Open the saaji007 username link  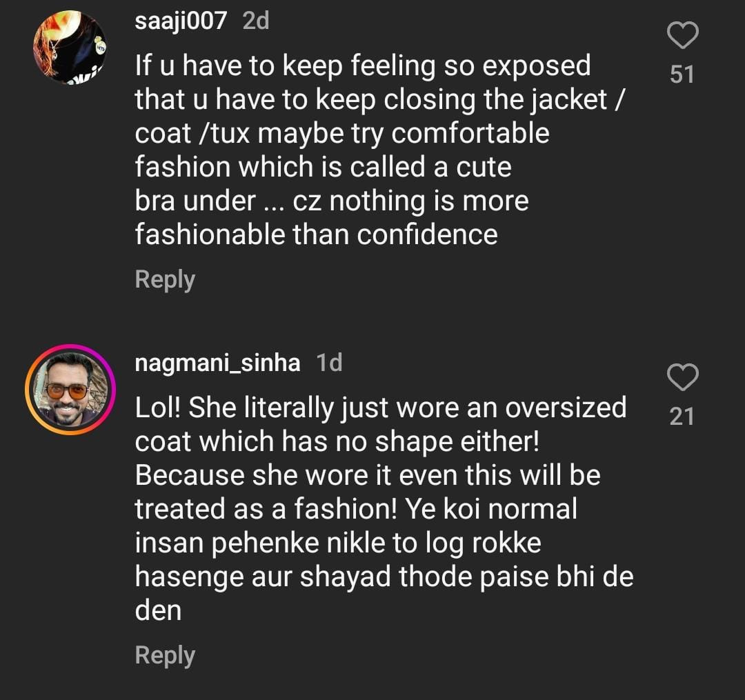click(x=181, y=21)
